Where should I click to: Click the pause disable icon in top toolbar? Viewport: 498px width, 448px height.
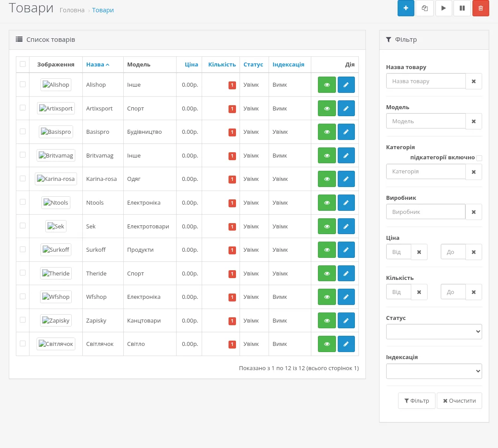coord(462,8)
